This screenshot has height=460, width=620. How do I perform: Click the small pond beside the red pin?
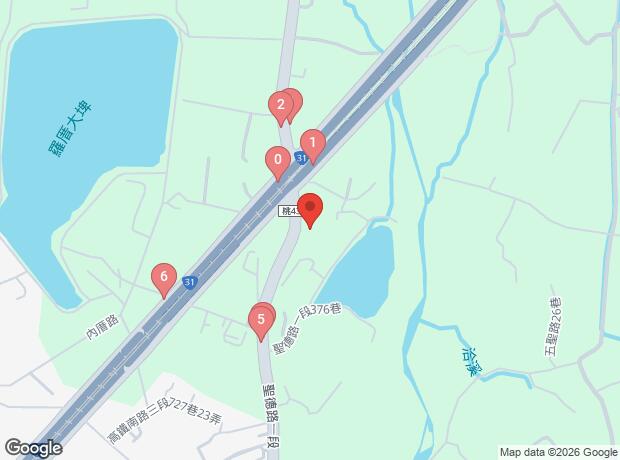(x=359, y=272)
